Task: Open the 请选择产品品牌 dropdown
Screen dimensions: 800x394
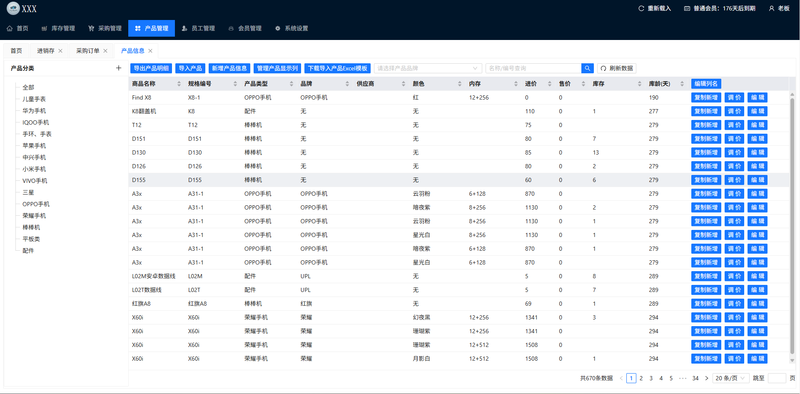Action: pyautogui.click(x=428, y=68)
